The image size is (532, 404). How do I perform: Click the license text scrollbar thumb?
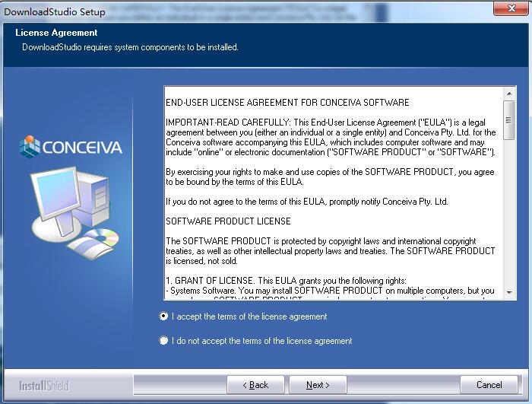point(509,119)
